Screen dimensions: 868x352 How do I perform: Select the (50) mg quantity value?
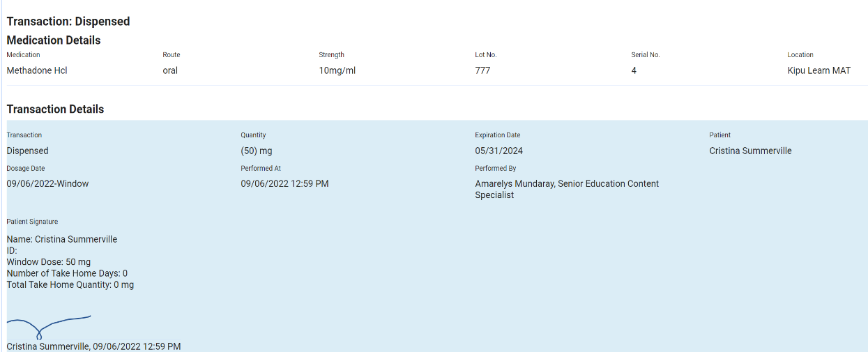click(x=257, y=151)
